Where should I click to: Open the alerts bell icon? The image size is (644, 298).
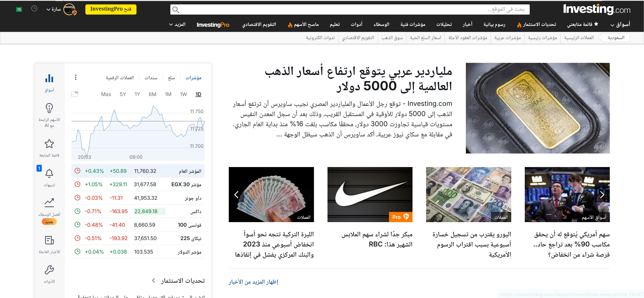tap(49, 173)
